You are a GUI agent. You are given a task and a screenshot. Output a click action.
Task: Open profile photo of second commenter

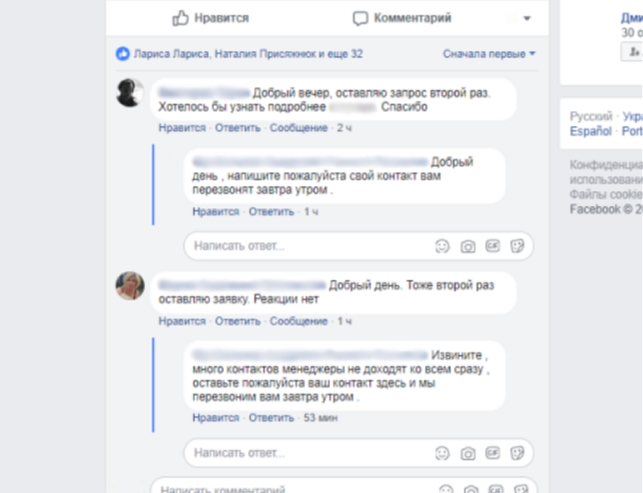pyautogui.click(x=130, y=285)
